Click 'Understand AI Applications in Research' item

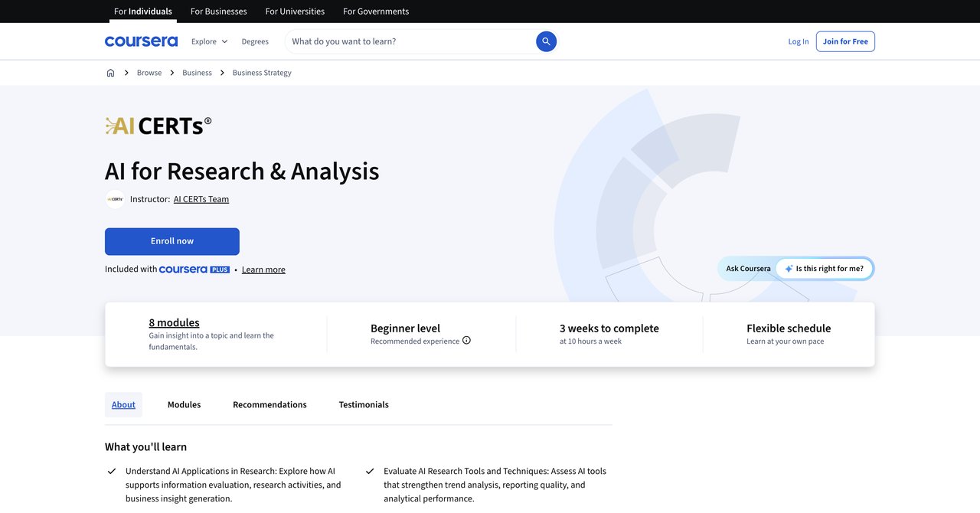234,485
